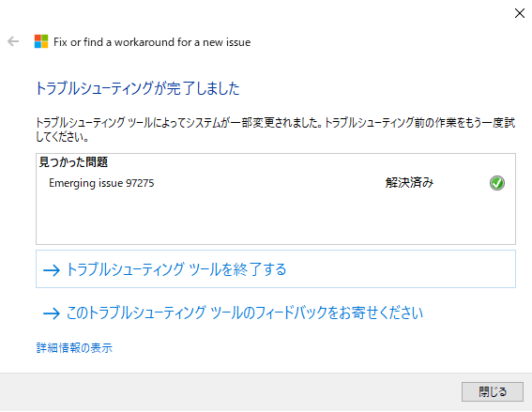
Task: Close the dialog with the top-right X
Action: 520,13
